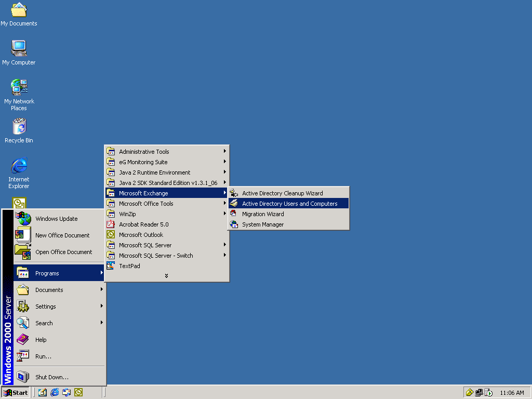Screen dimensions: 532x399
Task: Open My Computer desktop icon
Action: [19, 52]
